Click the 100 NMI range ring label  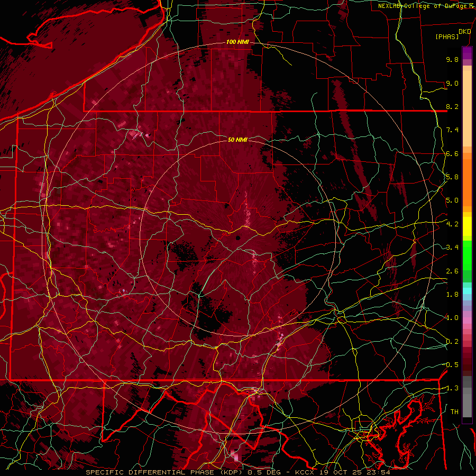[237, 42]
